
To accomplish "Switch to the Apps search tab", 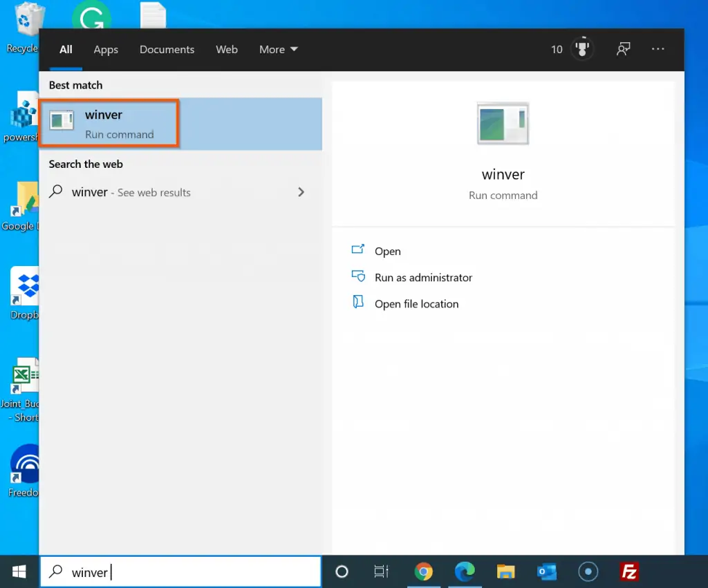I will (106, 49).
